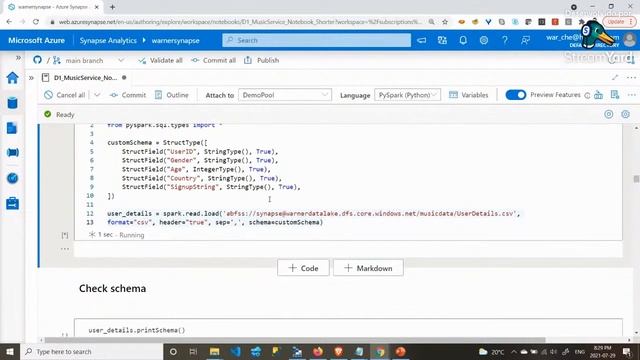Expand the resource explorer pane chevrons

point(31,78)
